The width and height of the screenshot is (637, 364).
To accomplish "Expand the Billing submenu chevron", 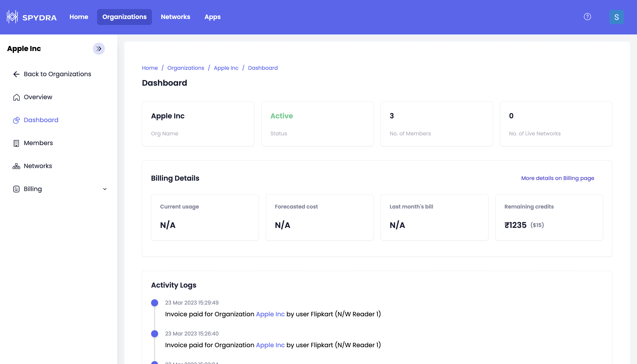I will coord(105,189).
